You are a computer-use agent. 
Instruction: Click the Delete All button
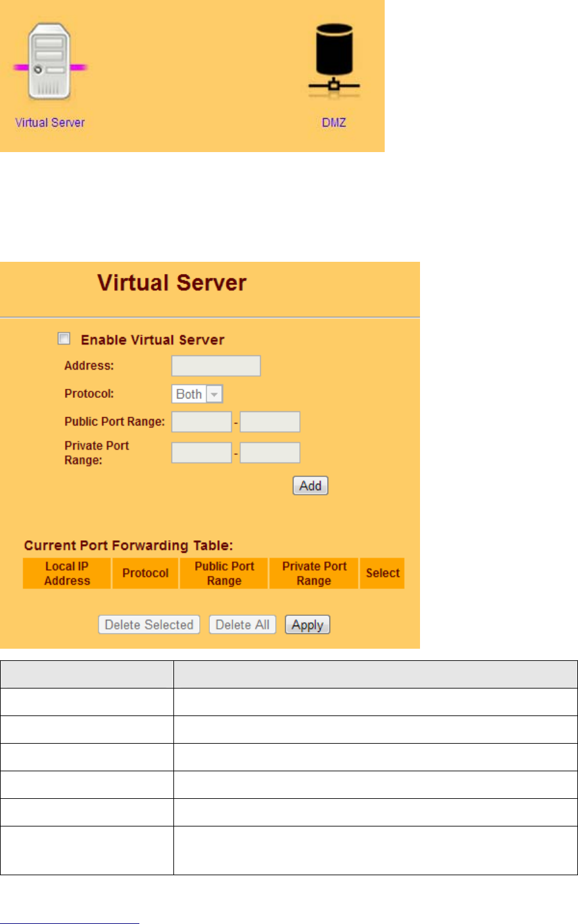pos(242,624)
